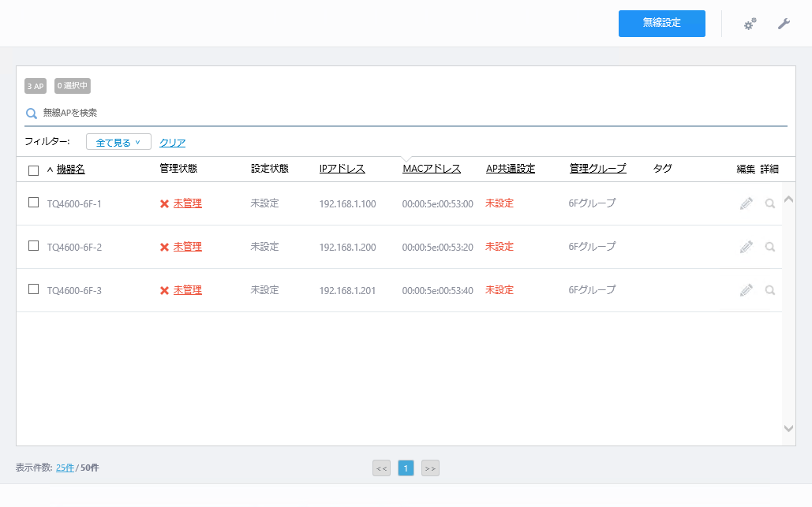
Task: Sort by IPアドレス column header
Action: (342, 169)
